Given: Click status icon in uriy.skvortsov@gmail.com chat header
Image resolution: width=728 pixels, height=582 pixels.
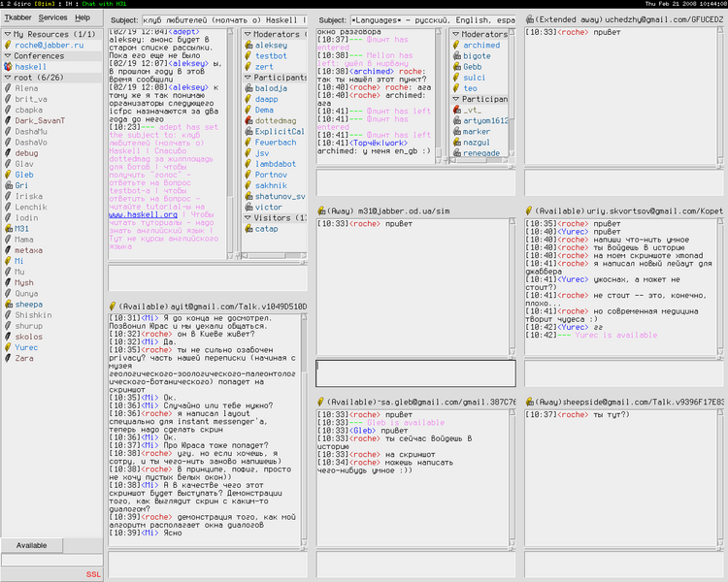Looking at the screenshot, I should click(529, 210).
